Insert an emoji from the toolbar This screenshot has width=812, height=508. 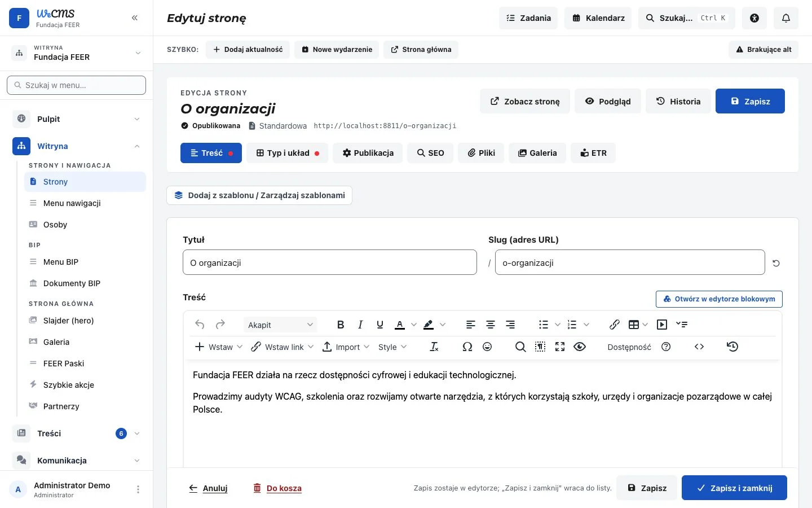[x=487, y=347]
